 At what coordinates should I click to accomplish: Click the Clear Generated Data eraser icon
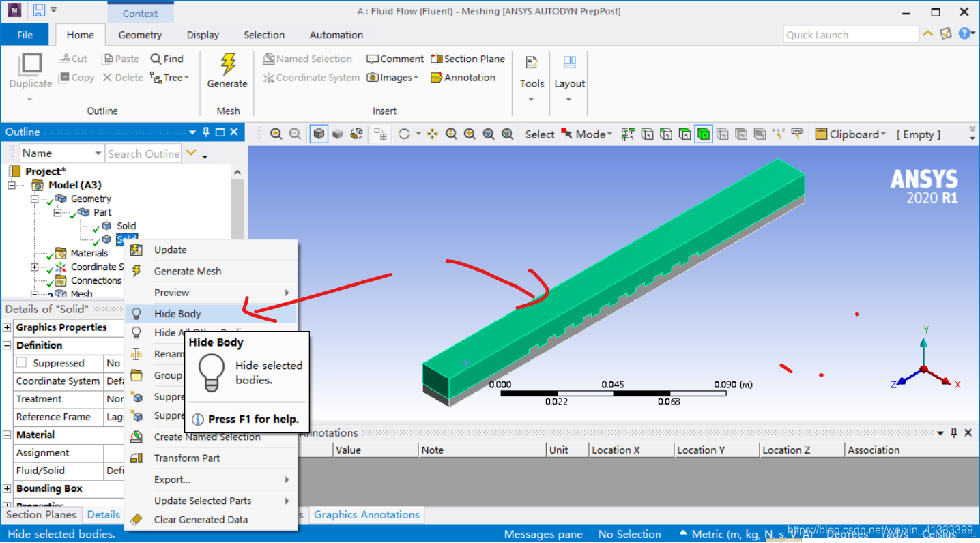coord(136,519)
